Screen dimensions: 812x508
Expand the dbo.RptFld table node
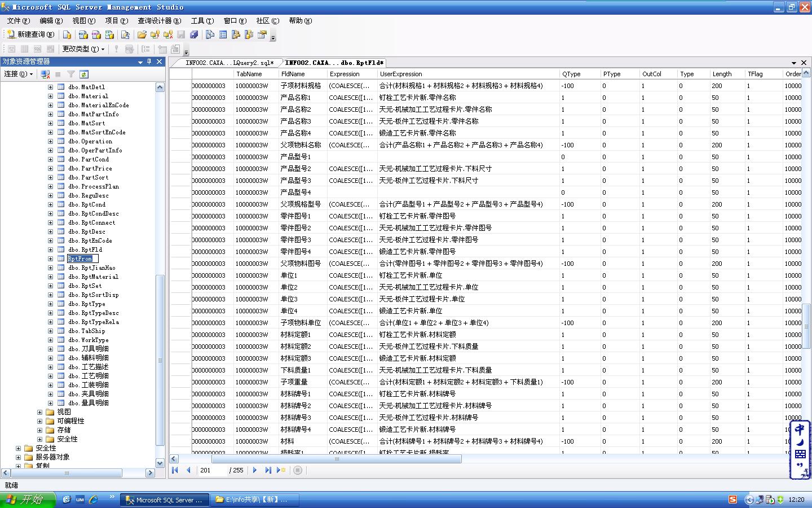click(50, 249)
